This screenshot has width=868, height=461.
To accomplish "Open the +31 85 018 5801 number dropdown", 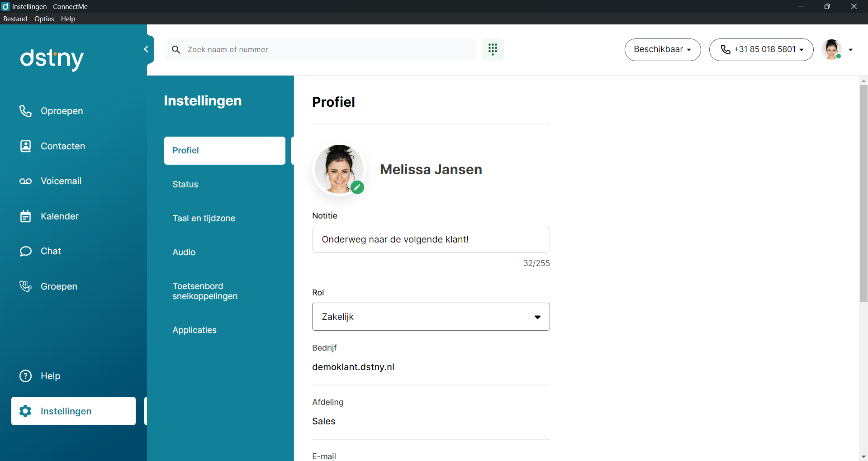I will tap(761, 50).
